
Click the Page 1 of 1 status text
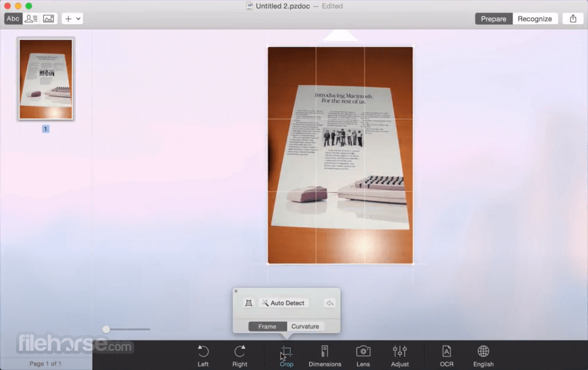coord(45,364)
